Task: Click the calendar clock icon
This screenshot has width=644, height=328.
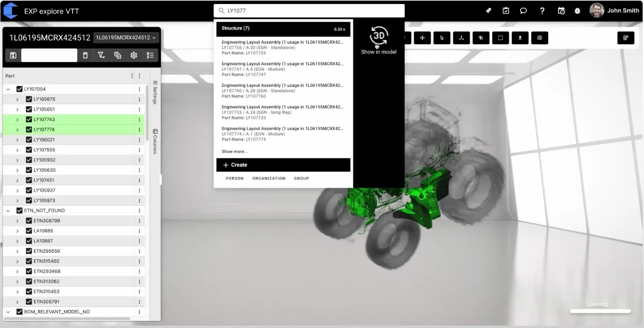Action: (x=561, y=11)
